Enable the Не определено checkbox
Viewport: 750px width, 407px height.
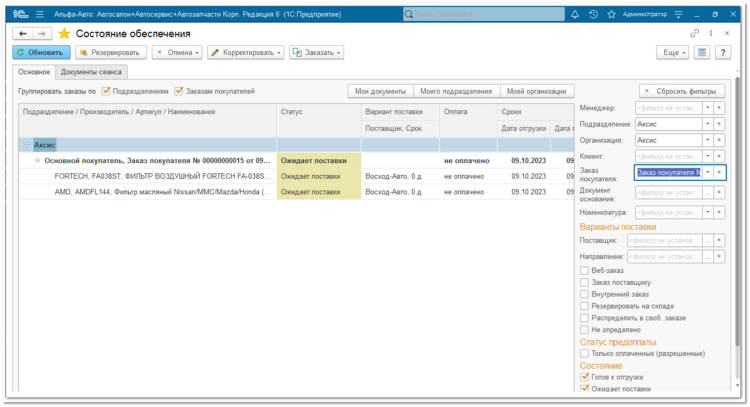coord(584,330)
